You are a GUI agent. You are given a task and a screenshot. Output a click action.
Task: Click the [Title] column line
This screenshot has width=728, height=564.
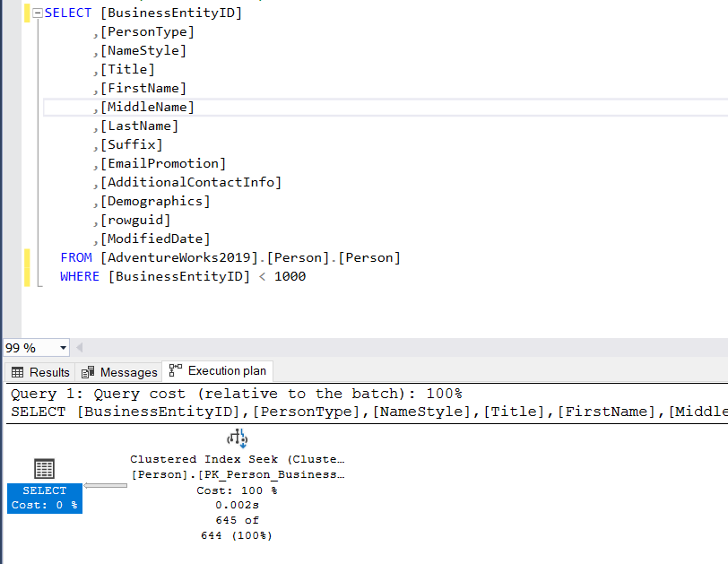124,69
